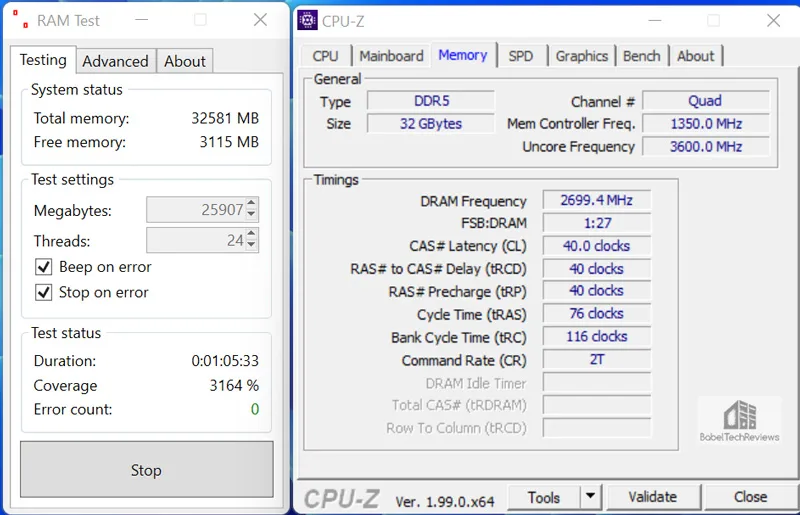The width and height of the screenshot is (800, 515).
Task: Toggle Beep on error checkbox
Action: tap(43, 266)
